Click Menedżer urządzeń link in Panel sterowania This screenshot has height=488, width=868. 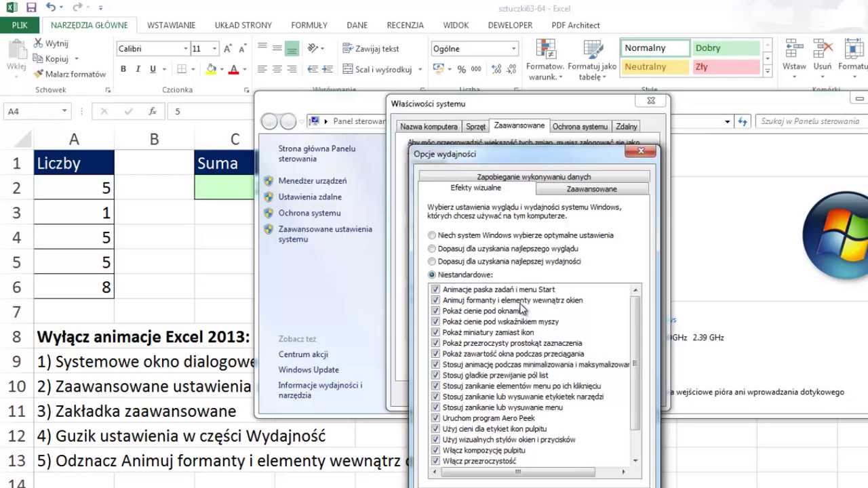click(312, 181)
